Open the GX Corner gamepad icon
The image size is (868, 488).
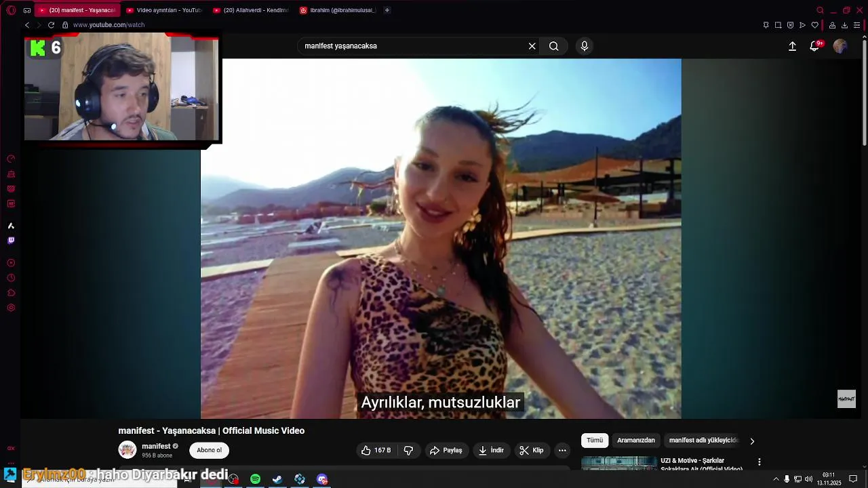click(26, 10)
